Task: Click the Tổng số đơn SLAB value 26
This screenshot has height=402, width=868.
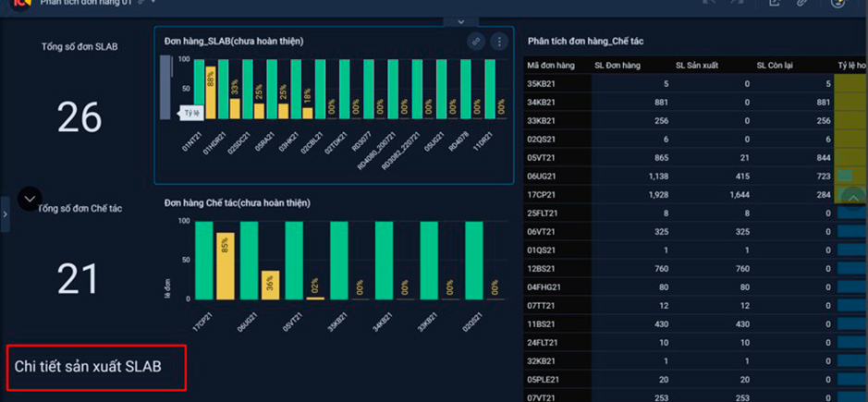Action: tap(79, 118)
